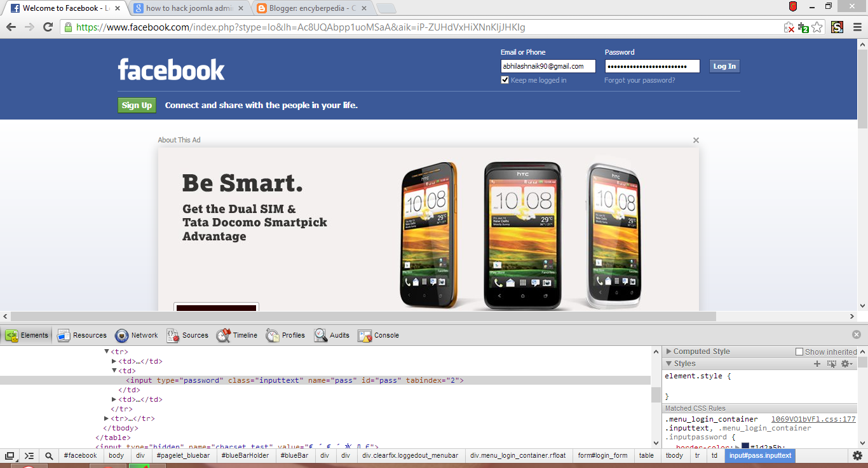
Task: Bookmark the page with the star icon
Action: pyautogui.click(x=817, y=27)
